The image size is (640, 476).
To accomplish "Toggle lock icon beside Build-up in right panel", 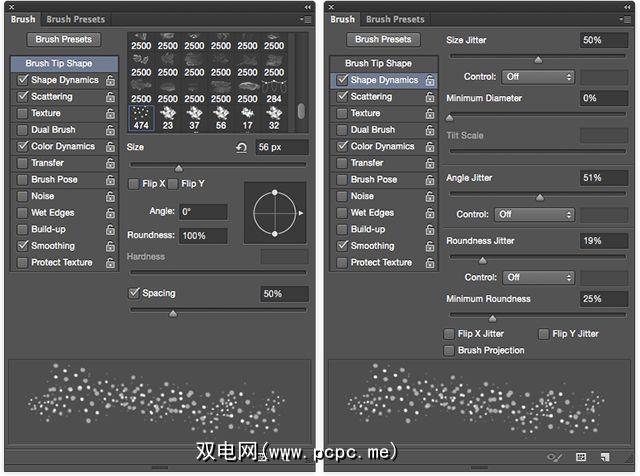I will tap(430, 229).
